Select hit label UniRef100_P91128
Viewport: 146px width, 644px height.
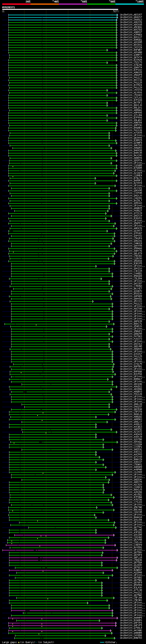click(x=131, y=394)
